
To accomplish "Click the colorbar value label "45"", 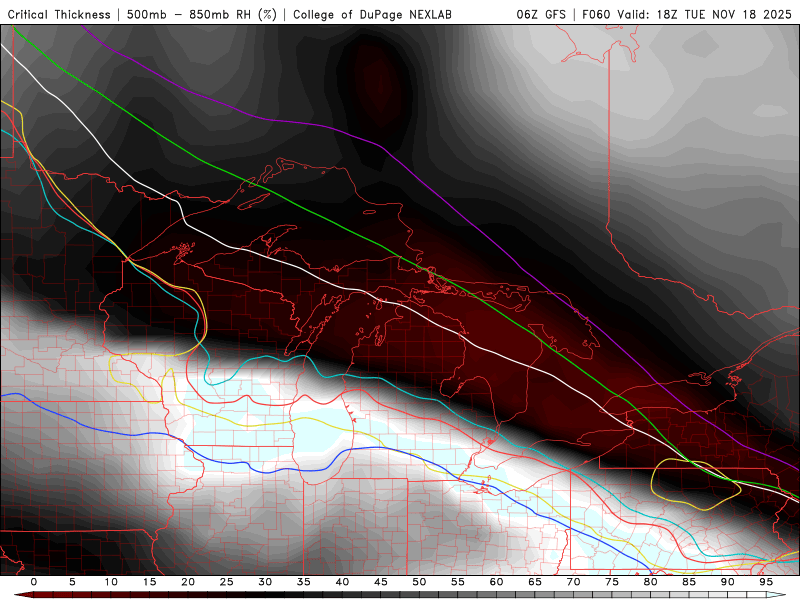I will 381,582.
